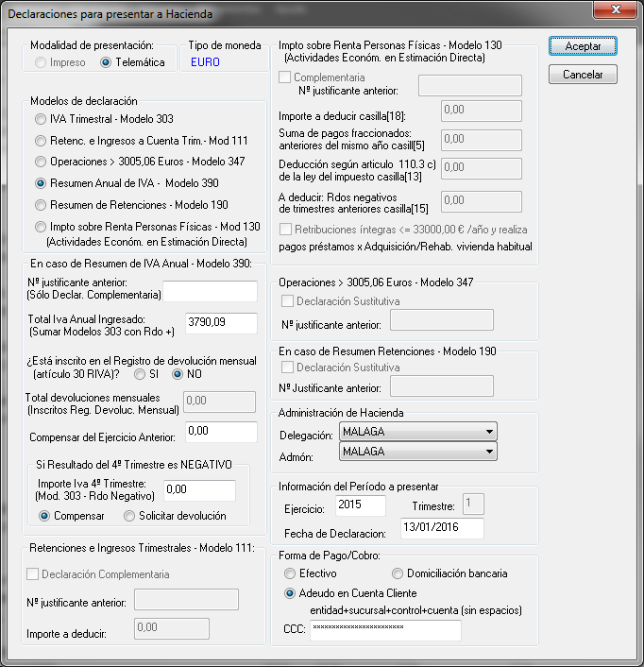Click Deducción según articulo 110.3 c) field
This screenshot has height=667, width=644.
tap(482, 168)
